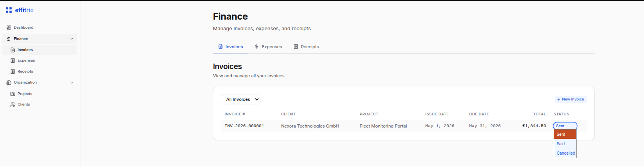The height and width of the screenshot is (166, 644).
Task: Click the DUE DATE column header
Action: (x=479, y=114)
